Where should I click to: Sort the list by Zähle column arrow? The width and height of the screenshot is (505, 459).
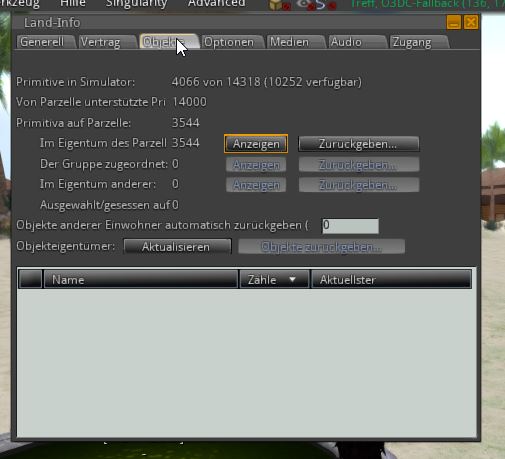(x=292, y=279)
